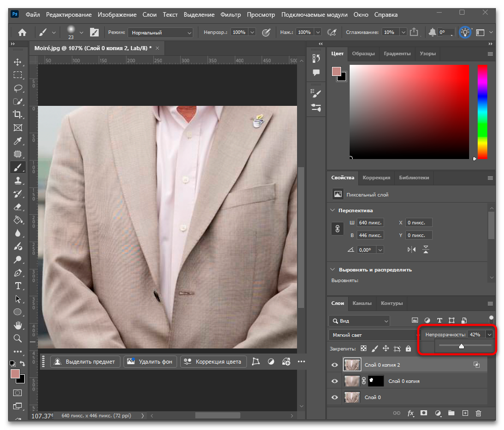This screenshot has height=430, width=504.
Task: Open the Изображение menu
Action: point(117,15)
